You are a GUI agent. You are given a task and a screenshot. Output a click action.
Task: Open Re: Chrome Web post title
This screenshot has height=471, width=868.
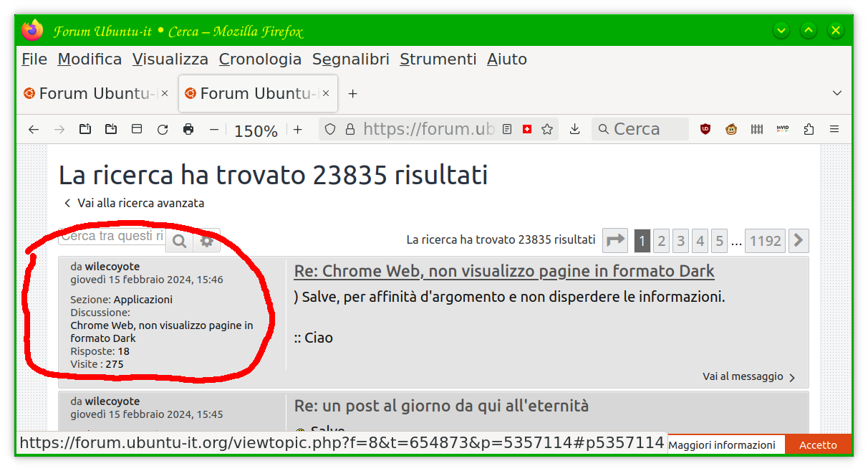pos(504,271)
